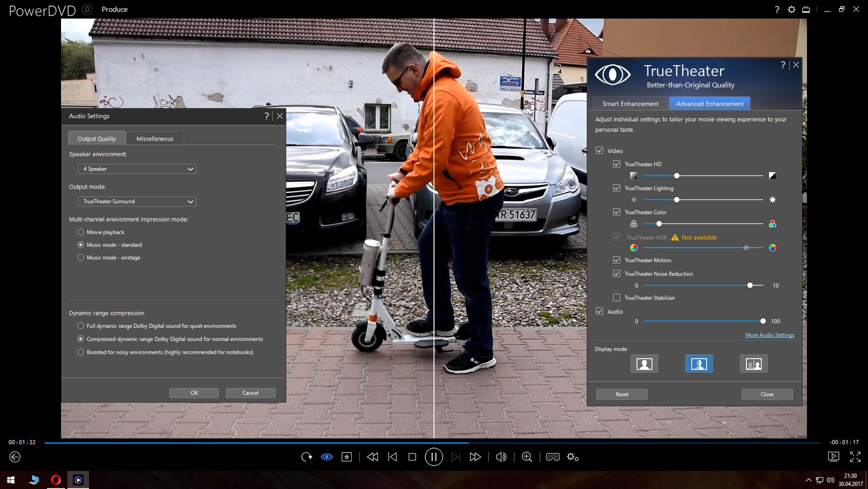Viewport: 868px width, 489px height.
Task: Click OK in Audio Settings
Action: click(194, 393)
